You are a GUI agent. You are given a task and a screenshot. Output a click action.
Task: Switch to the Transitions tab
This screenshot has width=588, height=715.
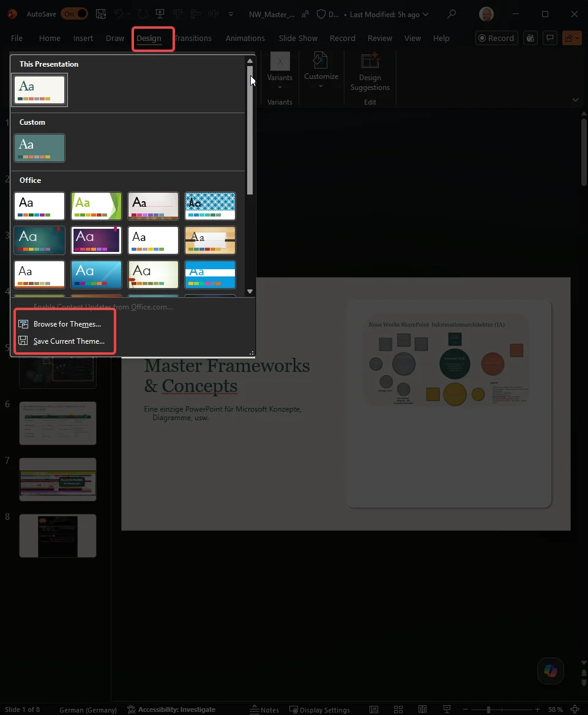pos(193,39)
